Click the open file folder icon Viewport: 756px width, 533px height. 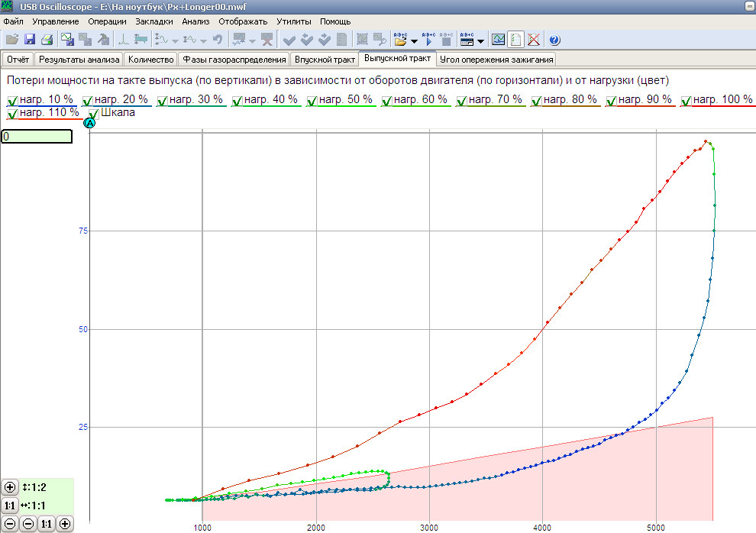coord(11,40)
